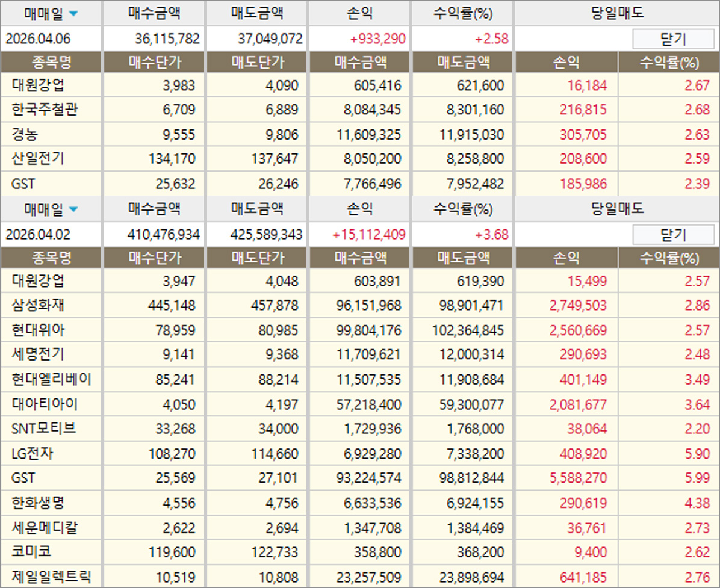This screenshot has height=588, width=720.
Task: Select the GST row in the 2026.04.02 list
Action: 23,478
